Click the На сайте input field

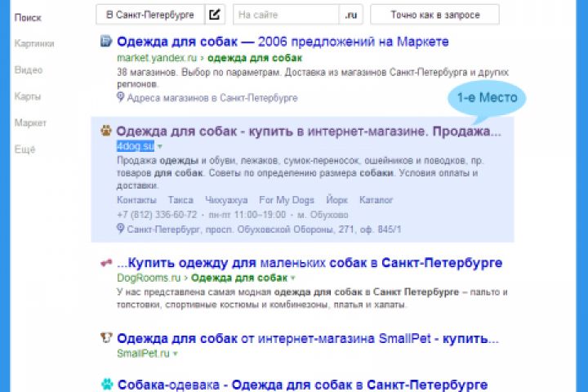[286, 15]
